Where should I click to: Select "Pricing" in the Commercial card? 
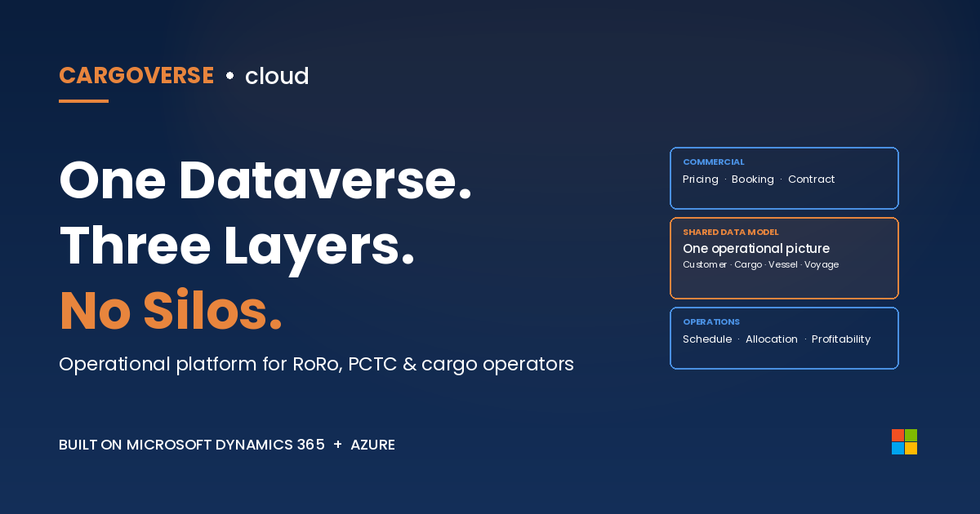pyautogui.click(x=701, y=179)
